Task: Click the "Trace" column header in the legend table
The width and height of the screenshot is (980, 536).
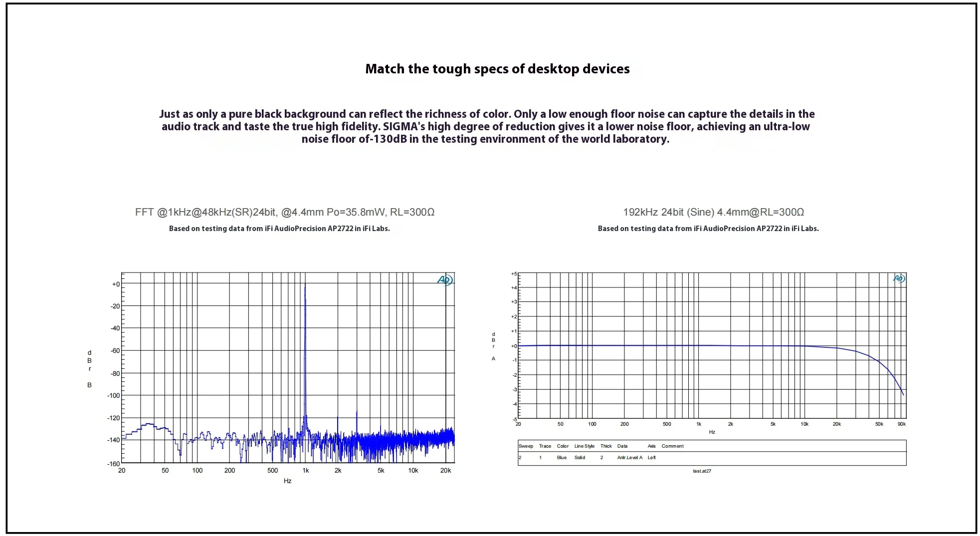Action: pos(545,446)
